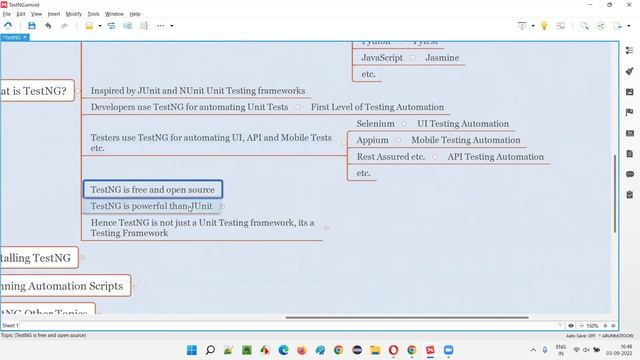Click the three-dots More toolbar icon

pyautogui.click(x=161, y=26)
